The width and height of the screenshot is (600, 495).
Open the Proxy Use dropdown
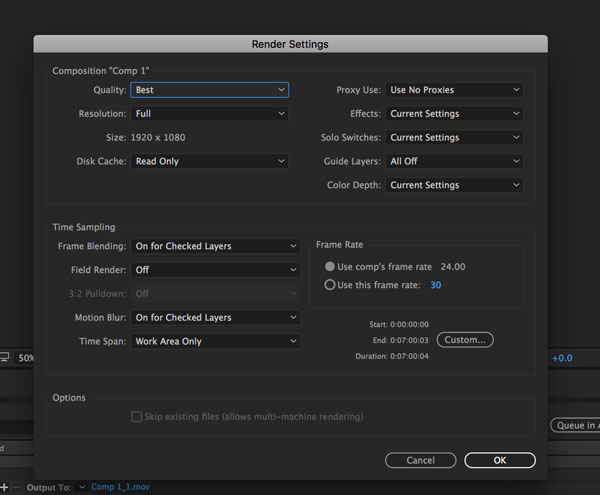[x=454, y=90]
